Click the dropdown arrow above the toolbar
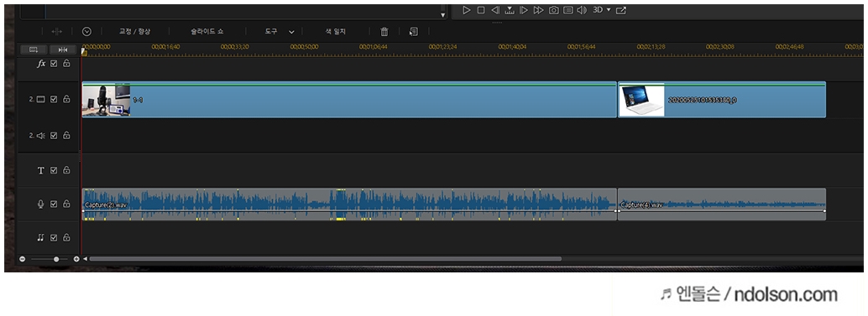Image resolution: width=868 pixels, height=316 pixels. click(443, 15)
